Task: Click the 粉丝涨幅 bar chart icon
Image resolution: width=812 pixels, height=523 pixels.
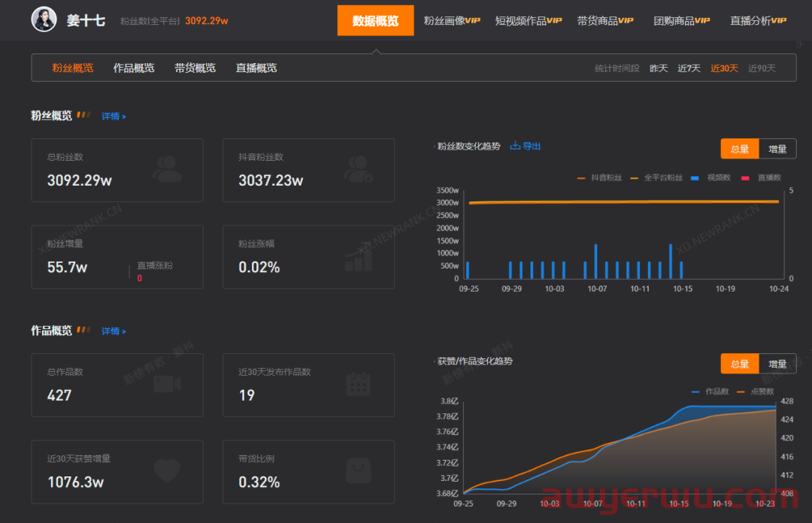Action: tap(359, 255)
